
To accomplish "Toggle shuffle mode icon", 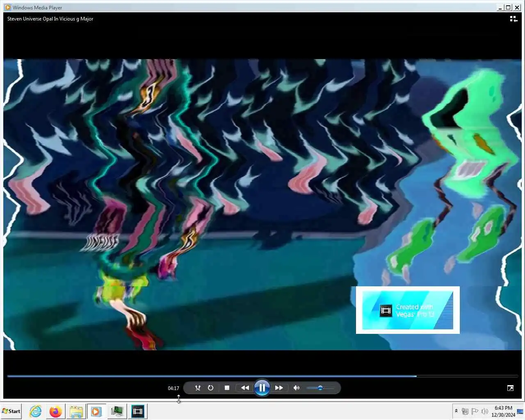I will click(x=198, y=388).
